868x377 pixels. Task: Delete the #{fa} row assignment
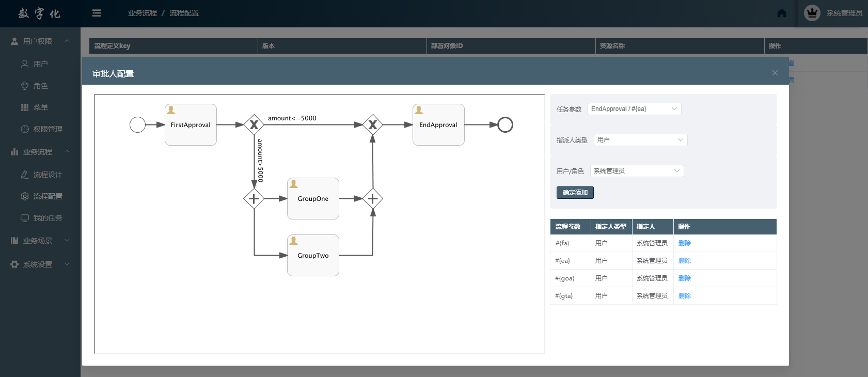pos(684,243)
